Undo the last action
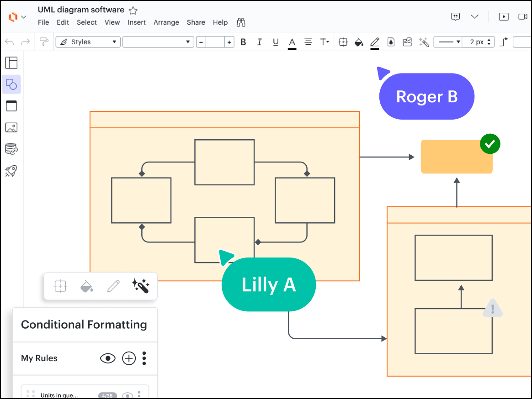This screenshot has width=532, height=399. click(10, 42)
